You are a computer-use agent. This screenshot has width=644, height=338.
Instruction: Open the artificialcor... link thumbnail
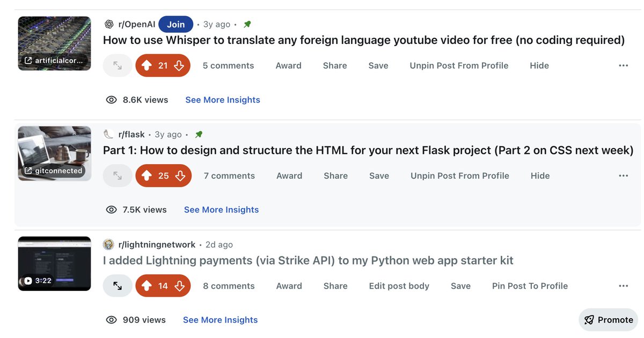(54, 43)
